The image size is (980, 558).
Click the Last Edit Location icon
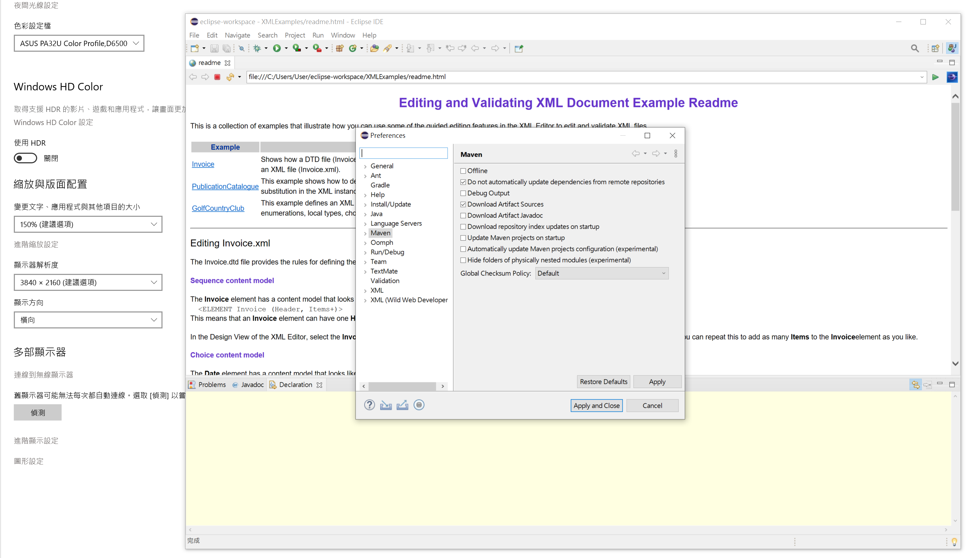450,48
